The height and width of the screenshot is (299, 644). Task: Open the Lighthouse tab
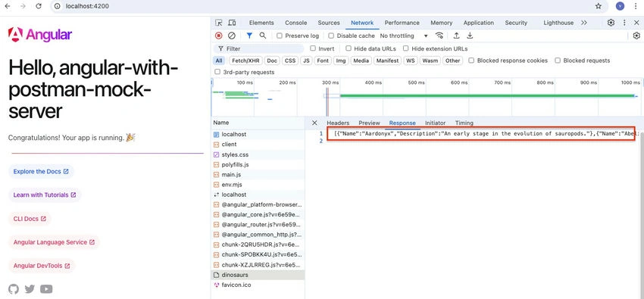pyautogui.click(x=558, y=23)
